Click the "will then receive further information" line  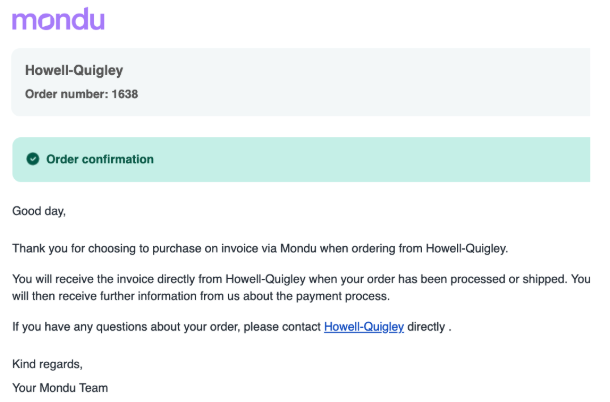point(110,296)
